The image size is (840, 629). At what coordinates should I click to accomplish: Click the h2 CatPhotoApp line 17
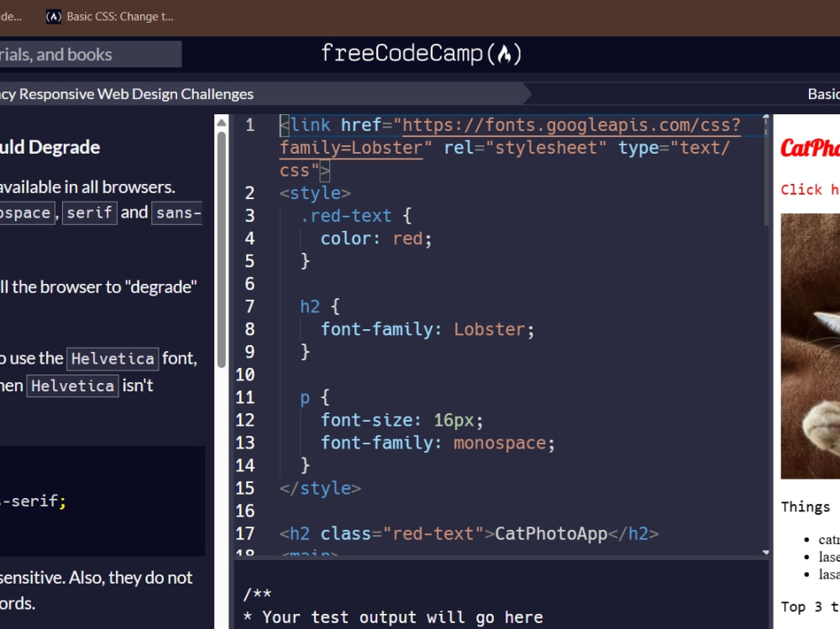pos(469,533)
